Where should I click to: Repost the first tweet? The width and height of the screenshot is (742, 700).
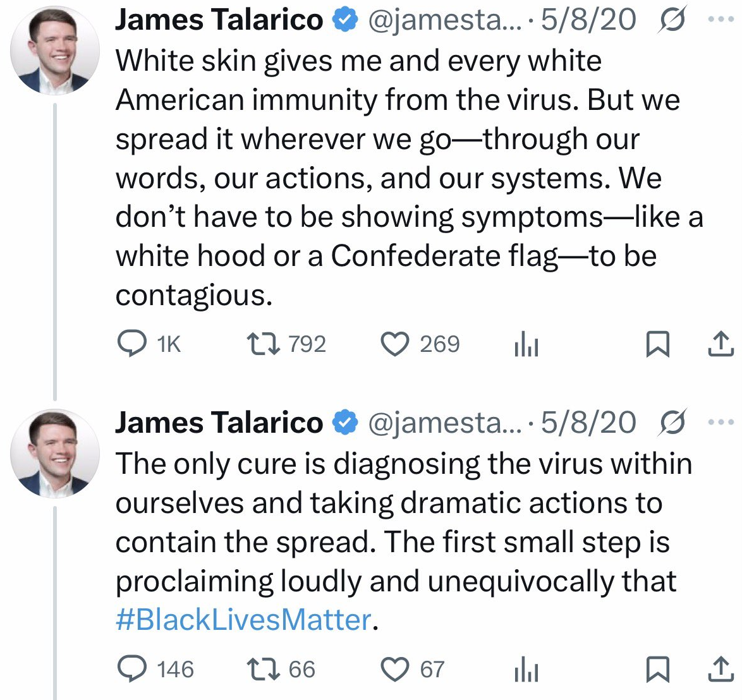pos(258,344)
